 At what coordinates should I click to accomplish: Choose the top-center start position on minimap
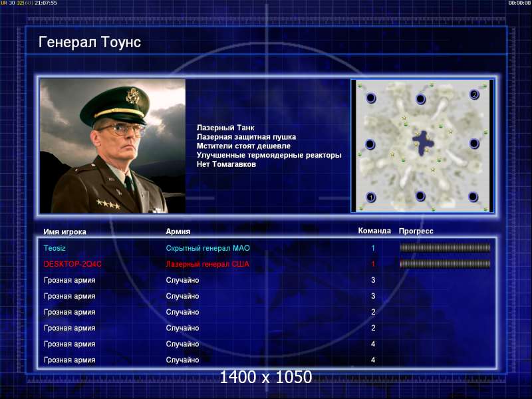421,99
